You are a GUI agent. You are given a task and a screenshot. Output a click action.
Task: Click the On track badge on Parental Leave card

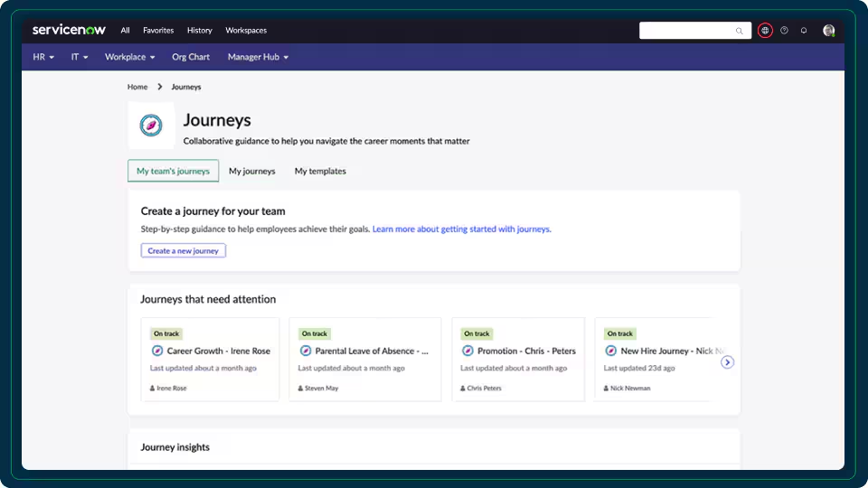[315, 333]
